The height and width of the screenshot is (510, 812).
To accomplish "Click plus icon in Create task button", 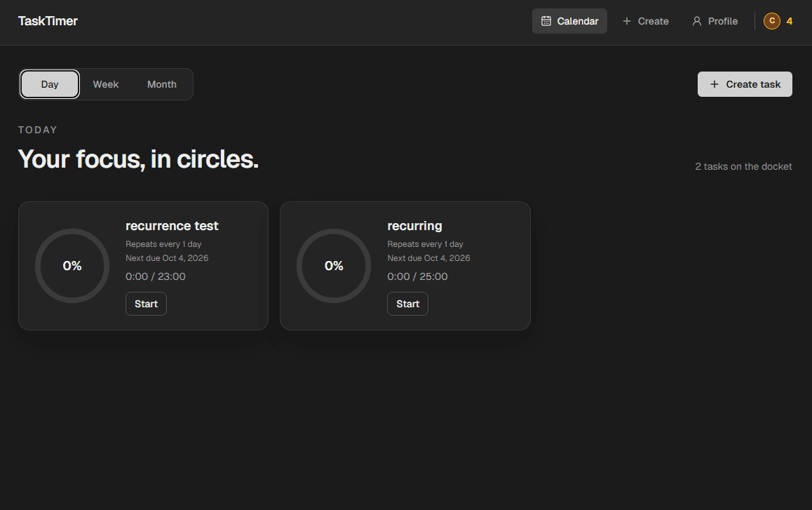I will click(x=714, y=84).
